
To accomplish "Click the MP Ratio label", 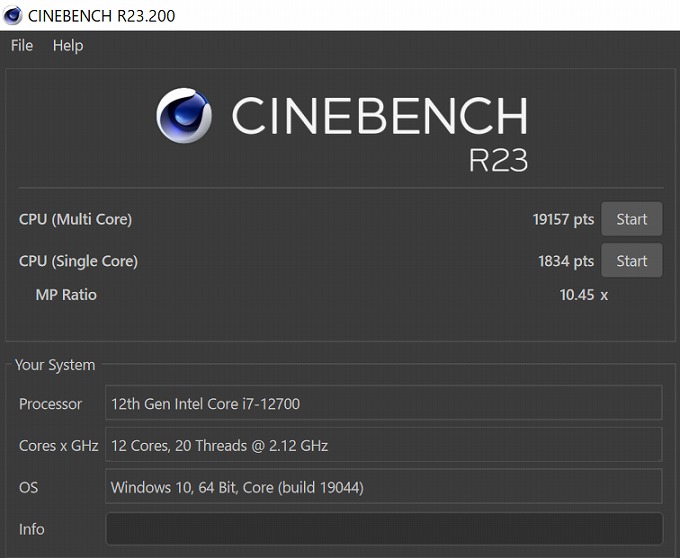I will pyautogui.click(x=66, y=294).
